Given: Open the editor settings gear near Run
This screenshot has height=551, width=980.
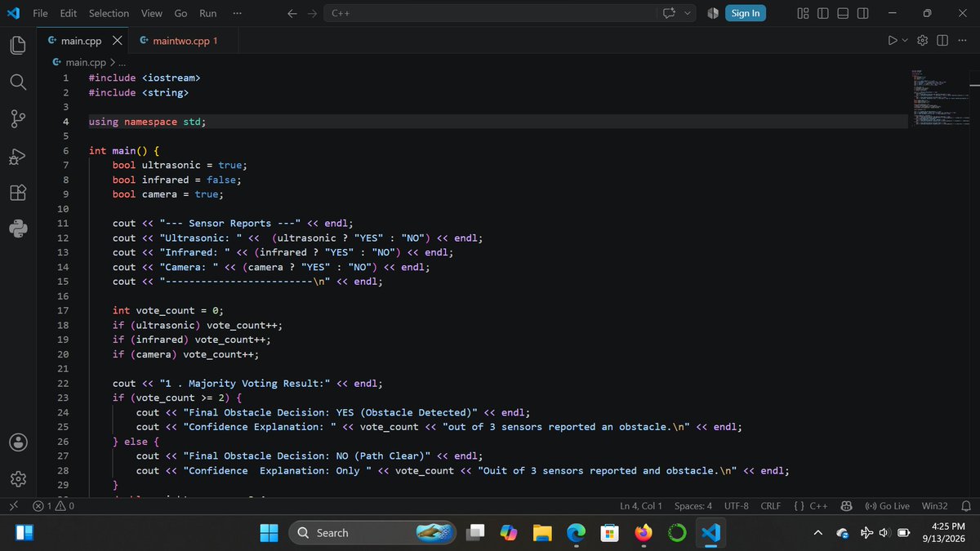Looking at the screenshot, I should pyautogui.click(x=923, y=40).
